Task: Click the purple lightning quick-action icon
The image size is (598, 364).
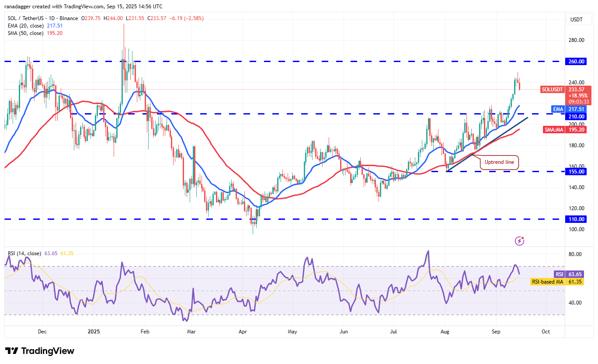Action: (x=519, y=240)
